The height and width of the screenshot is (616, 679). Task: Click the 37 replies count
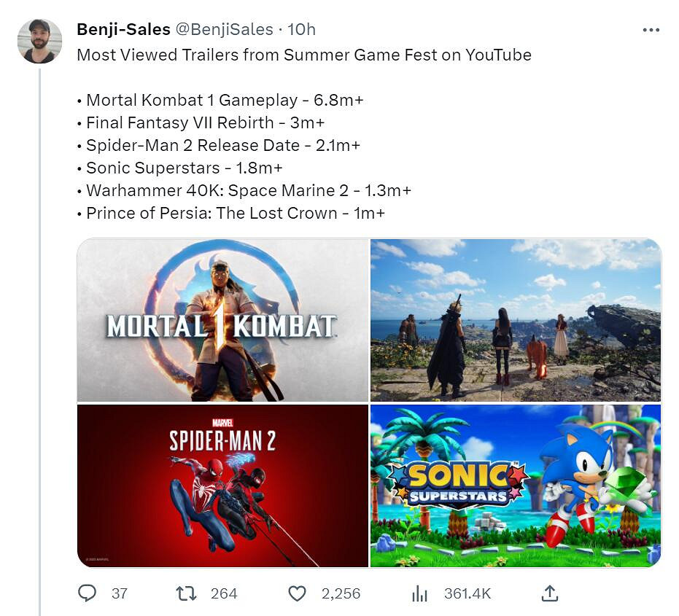[x=120, y=593]
